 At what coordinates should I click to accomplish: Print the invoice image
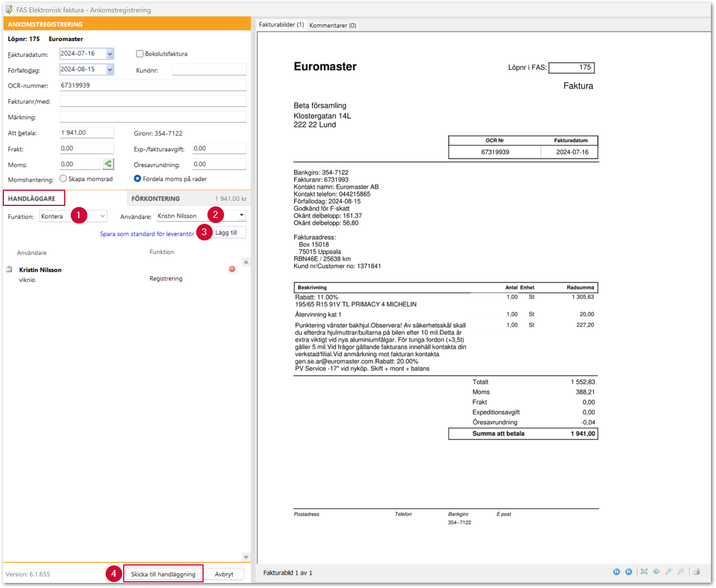pos(696,572)
